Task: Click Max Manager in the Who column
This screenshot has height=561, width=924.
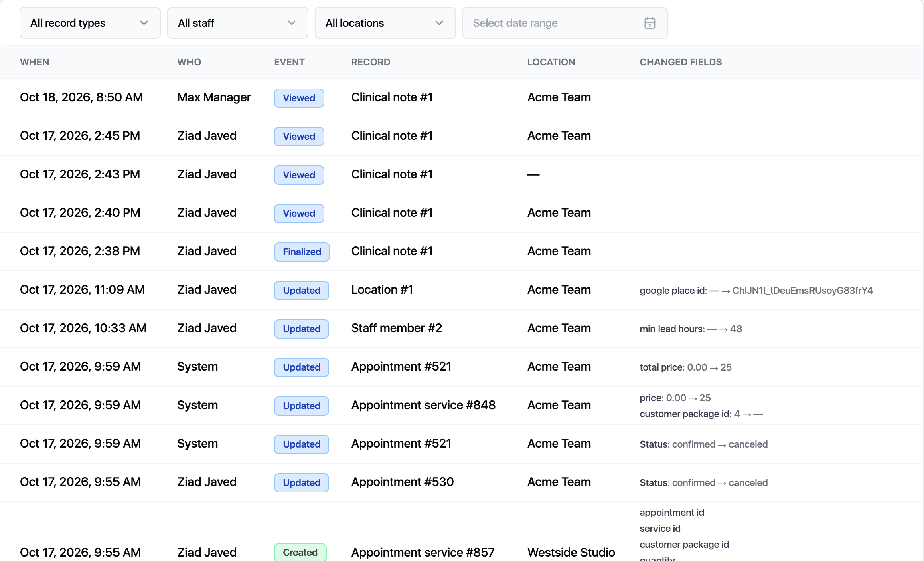Action: [214, 97]
